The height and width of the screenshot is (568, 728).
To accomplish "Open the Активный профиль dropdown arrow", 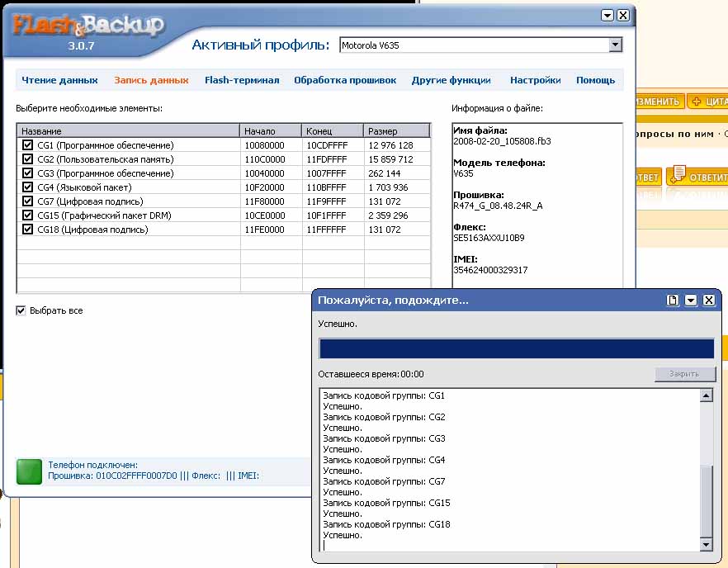I will pos(615,45).
